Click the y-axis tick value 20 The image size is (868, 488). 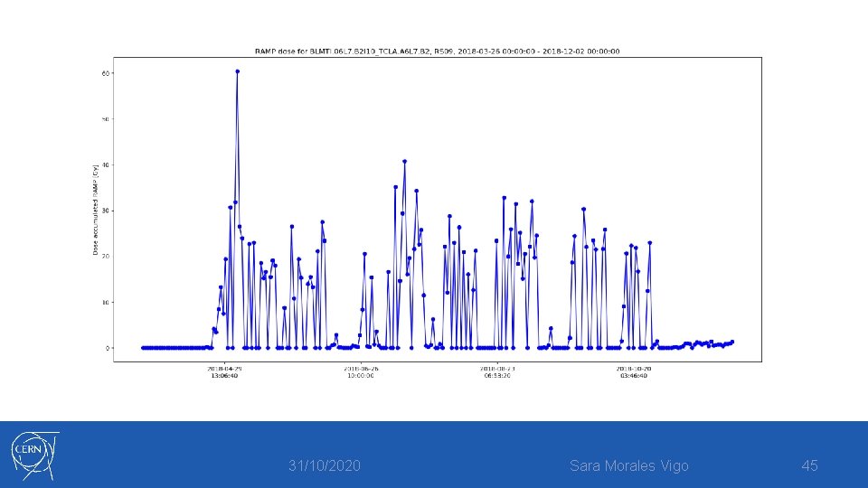(105, 257)
